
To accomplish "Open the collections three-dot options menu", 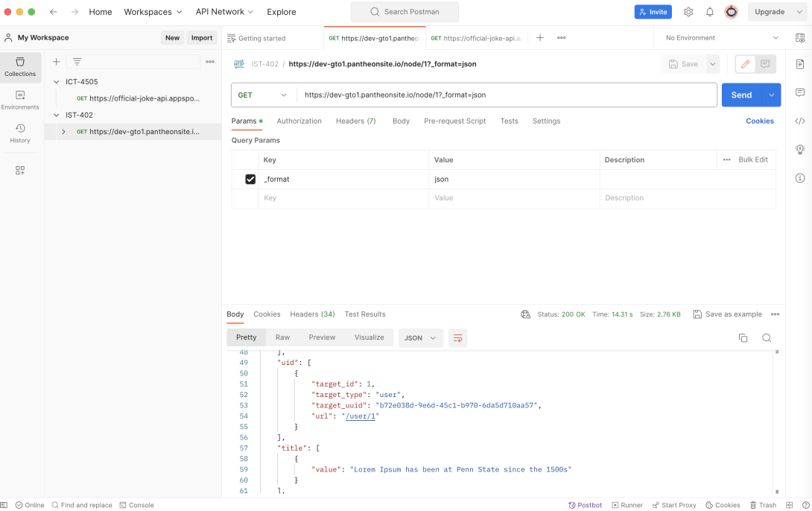I will pos(210,62).
